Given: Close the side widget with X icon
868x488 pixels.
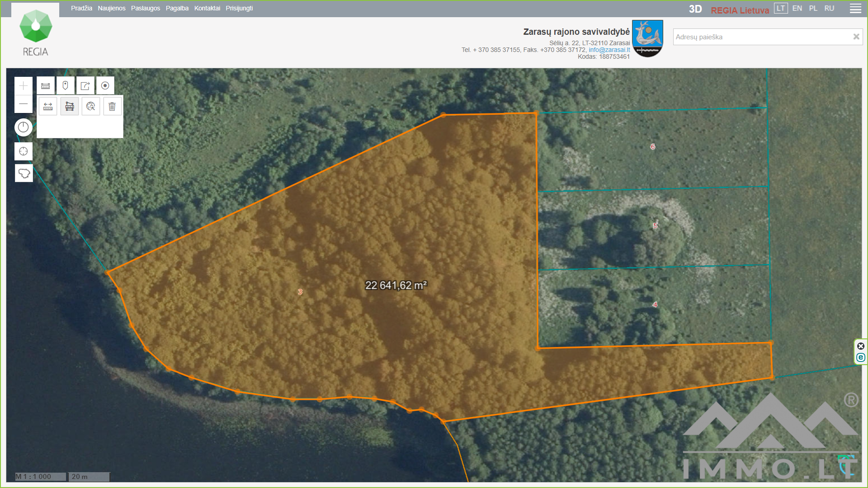Looking at the screenshot, I should [861, 346].
